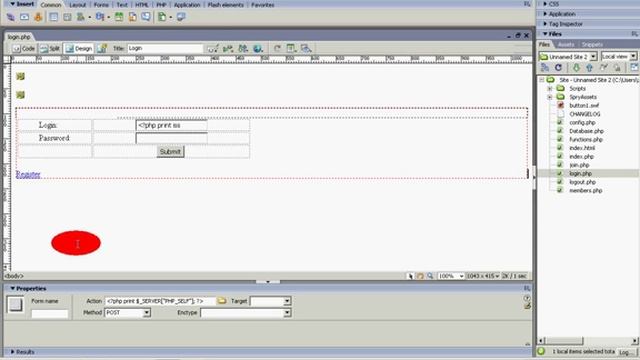640x360 pixels.
Task: Click the Live Data view icon
Action: (102, 49)
